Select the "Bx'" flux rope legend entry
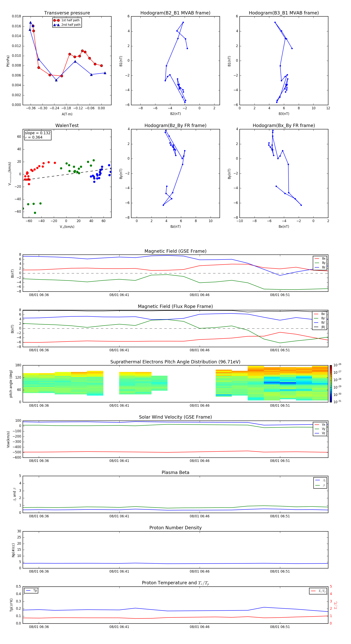This screenshot has height=644, width=351. [x=320, y=314]
